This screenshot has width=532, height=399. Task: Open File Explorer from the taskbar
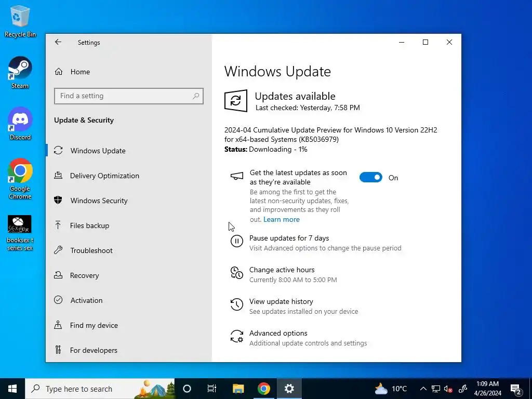point(238,389)
